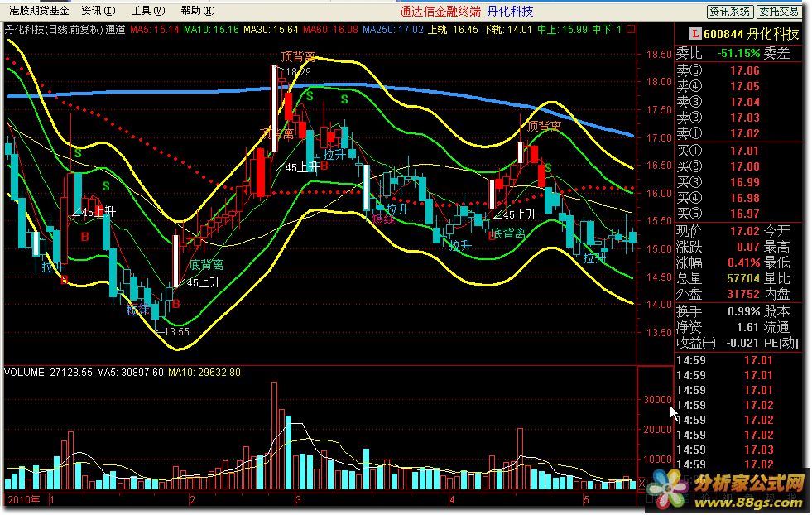This screenshot has height=515, width=812.
Task: Click the 13.55 low price marker on chart
Action: [176, 331]
